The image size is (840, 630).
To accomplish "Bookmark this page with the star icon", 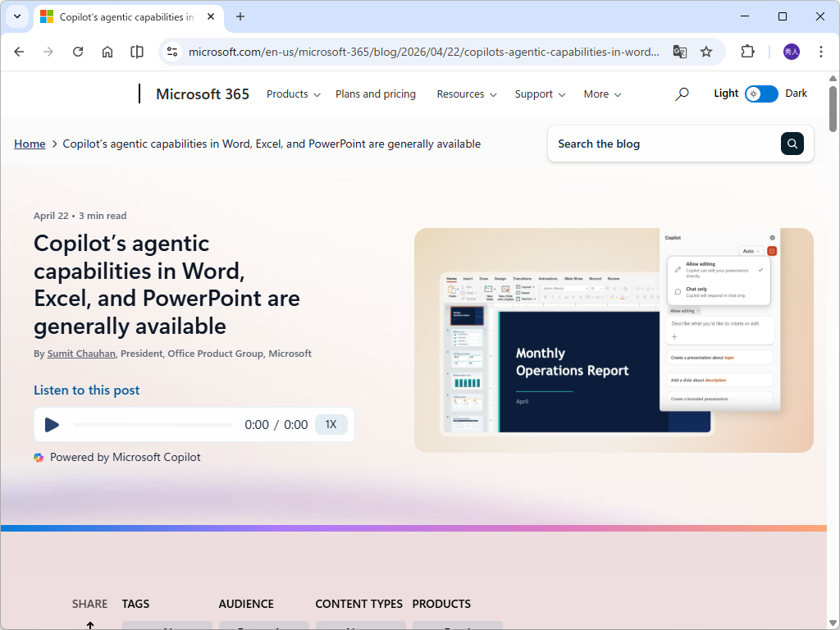I will 706,51.
